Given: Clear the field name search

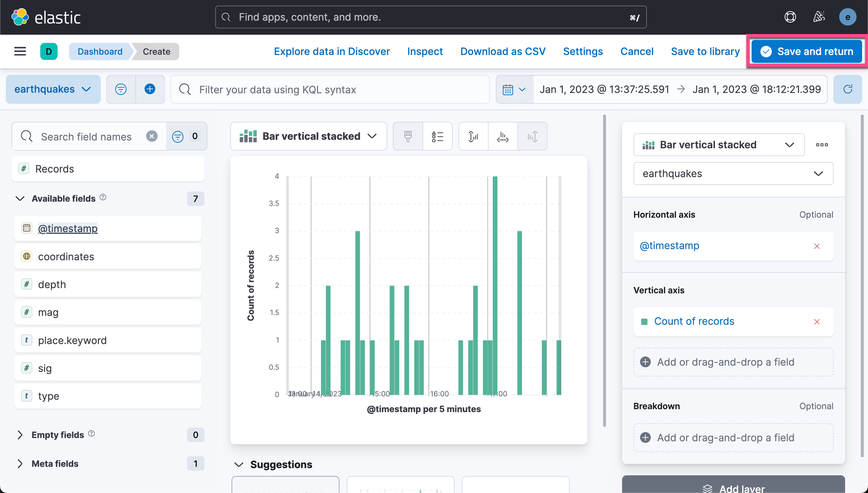Looking at the screenshot, I should 152,137.
